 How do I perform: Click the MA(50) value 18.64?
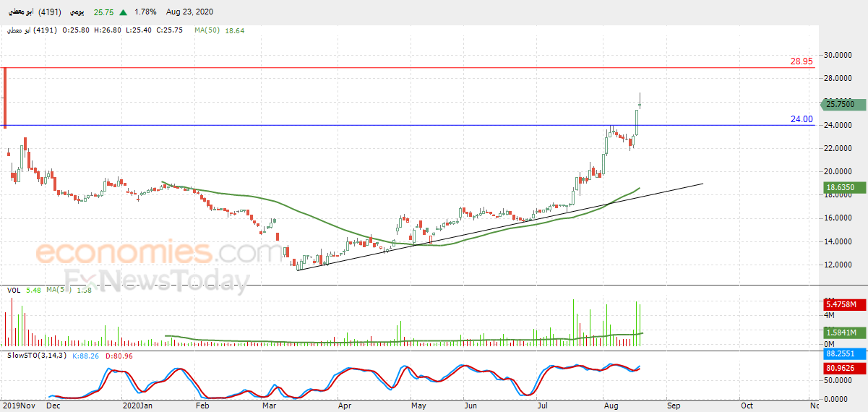pyautogui.click(x=235, y=30)
